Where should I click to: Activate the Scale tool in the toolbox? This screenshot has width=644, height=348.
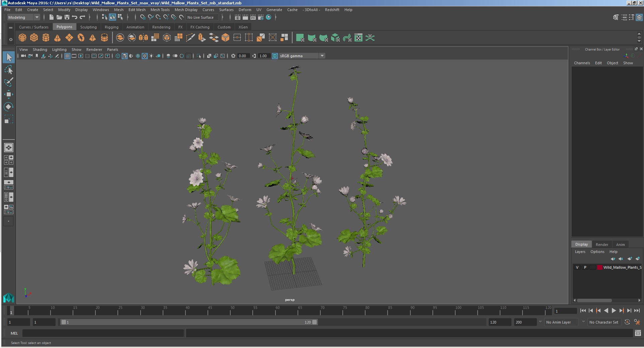click(x=9, y=119)
